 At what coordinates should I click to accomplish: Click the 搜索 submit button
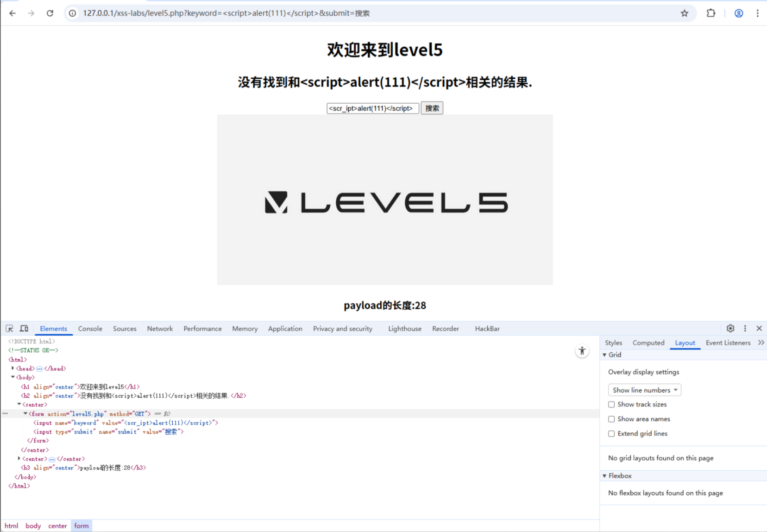(432, 108)
